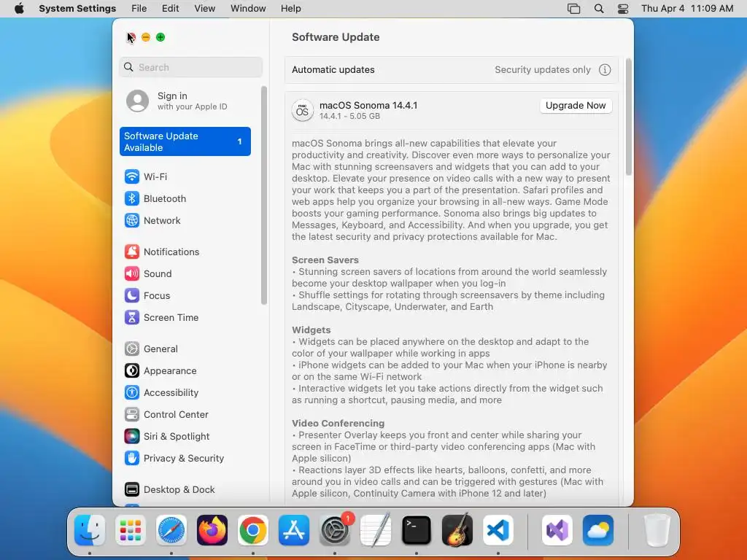Viewport: 747px width, 560px height.
Task: Open the weather app in Dock
Action: pyautogui.click(x=598, y=530)
